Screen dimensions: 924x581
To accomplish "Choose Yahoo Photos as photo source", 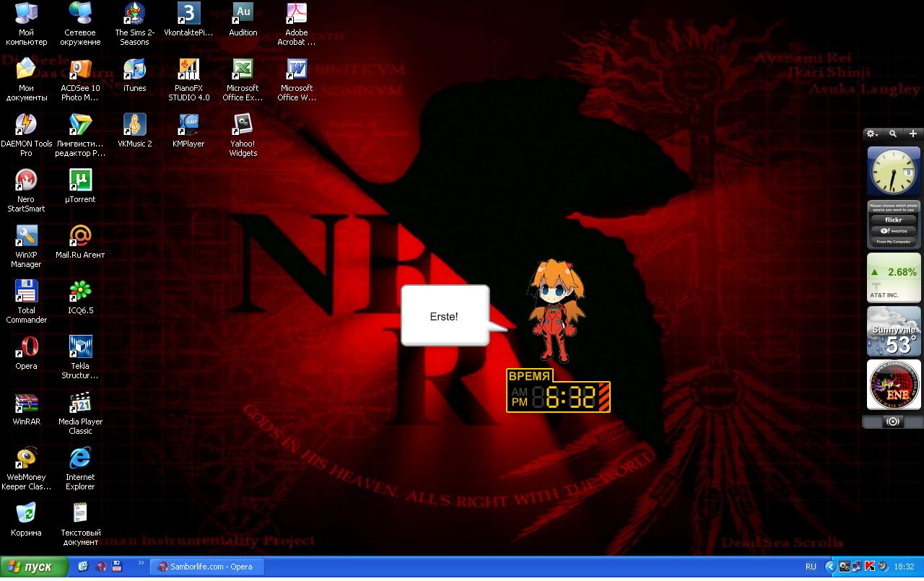I will 894,231.
